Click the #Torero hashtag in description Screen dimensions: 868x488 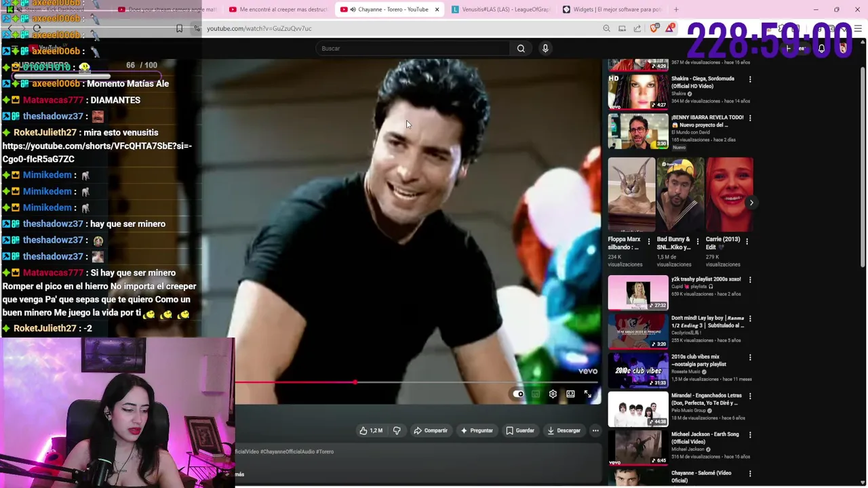(x=324, y=451)
